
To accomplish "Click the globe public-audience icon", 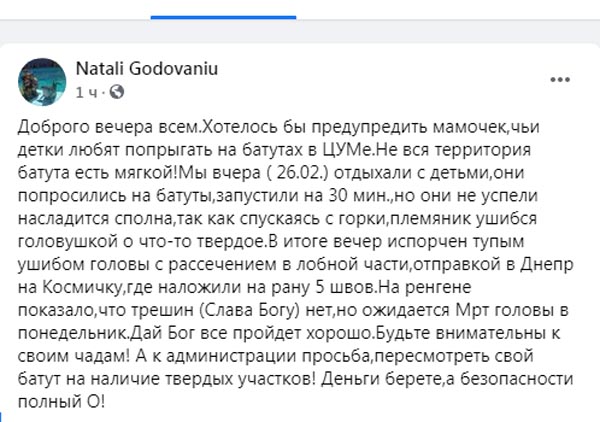I will [117, 92].
